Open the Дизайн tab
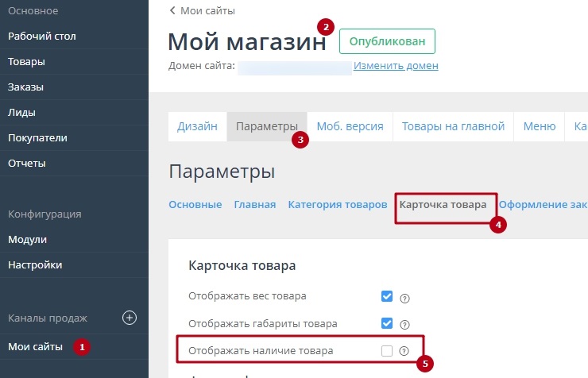This screenshot has width=588, height=378. [x=197, y=126]
